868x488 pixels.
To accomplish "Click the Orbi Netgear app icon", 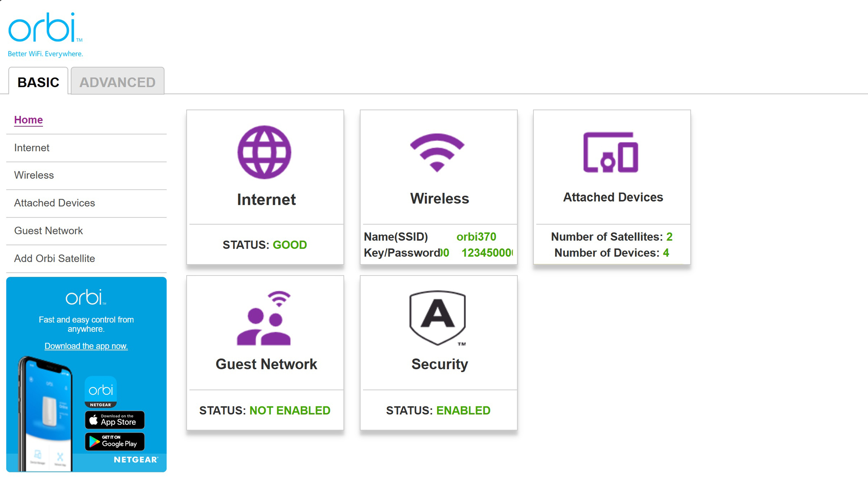I will click(x=101, y=392).
